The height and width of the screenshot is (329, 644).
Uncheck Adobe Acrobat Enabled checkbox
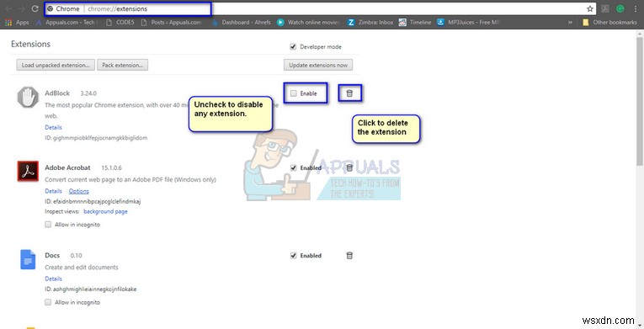tap(293, 167)
